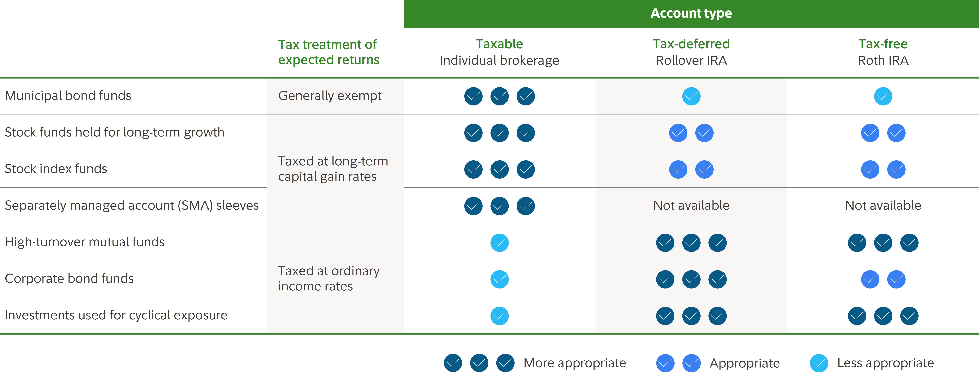Click the Separately managed account (SMA) sleeves label
This screenshot has width=980, height=379.
tap(132, 206)
